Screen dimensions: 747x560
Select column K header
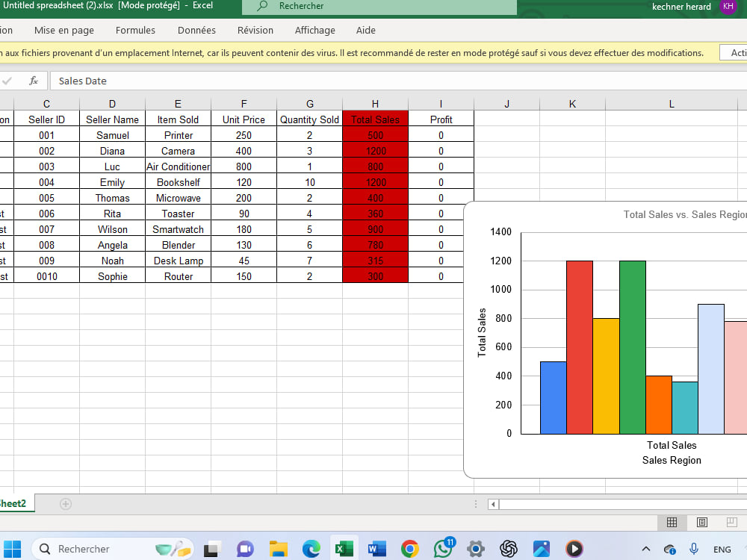(x=573, y=104)
